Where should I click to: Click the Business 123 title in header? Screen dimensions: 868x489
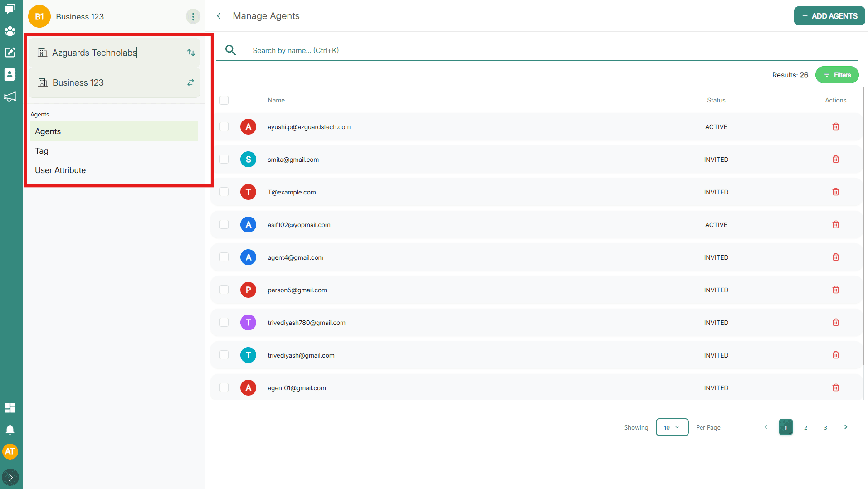(x=80, y=17)
